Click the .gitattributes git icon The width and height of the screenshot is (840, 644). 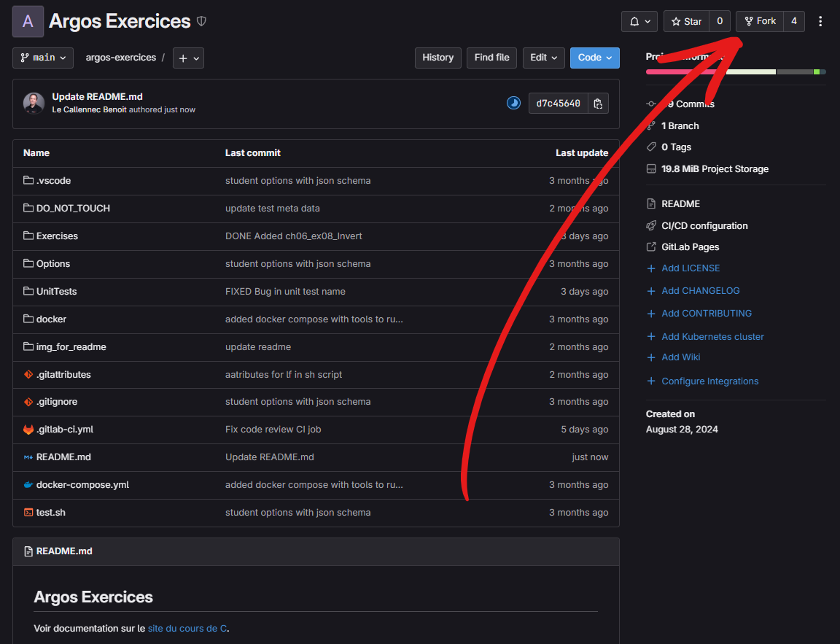coord(28,374)
